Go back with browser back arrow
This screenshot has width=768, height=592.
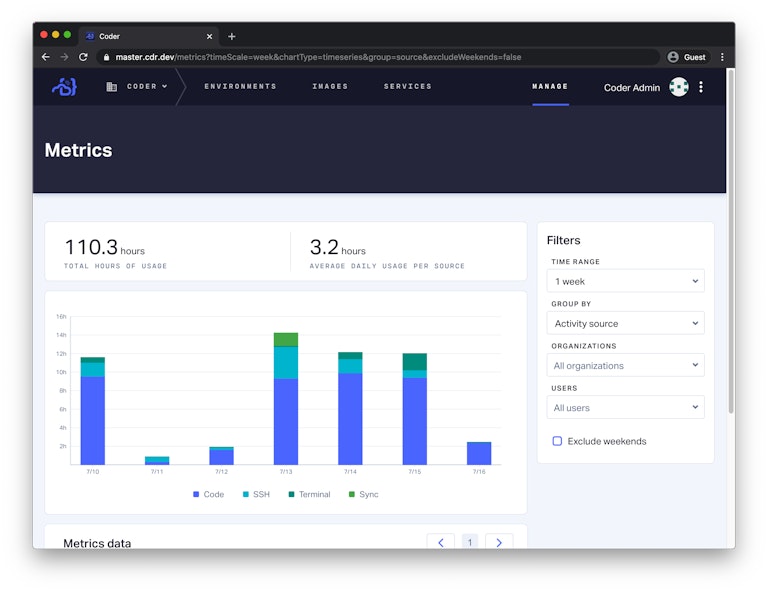point(46,57)
